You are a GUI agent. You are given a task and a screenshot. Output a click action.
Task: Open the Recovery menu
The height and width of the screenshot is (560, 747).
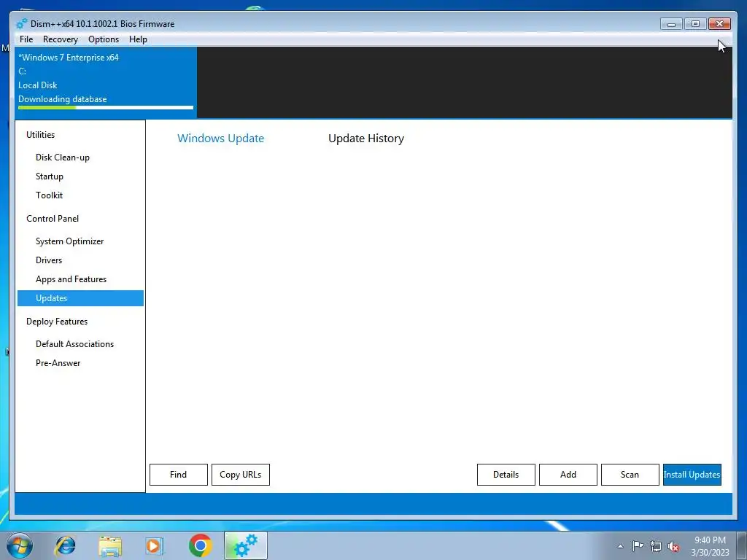pos(60,39)
